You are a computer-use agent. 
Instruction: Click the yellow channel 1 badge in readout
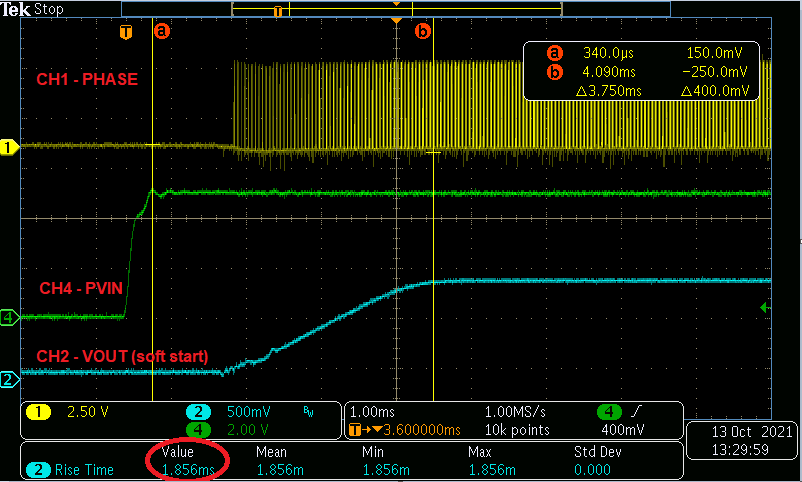[38, 412]
